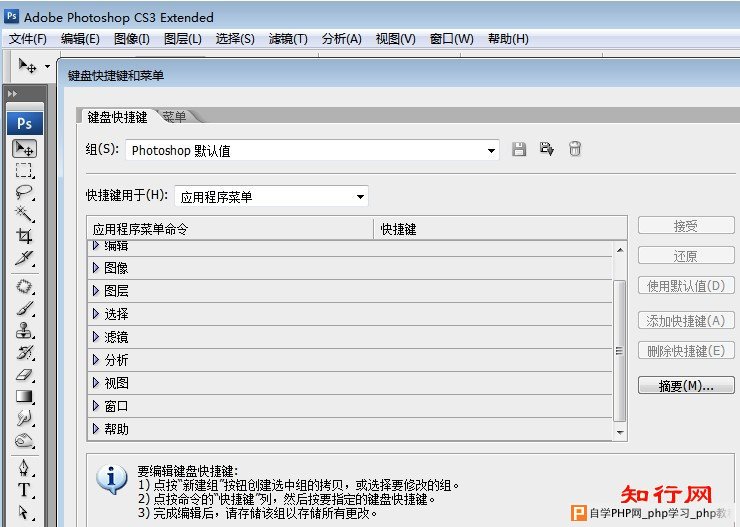
Task: Open the 滤镜(T) menu
Action: click(288, 39)
